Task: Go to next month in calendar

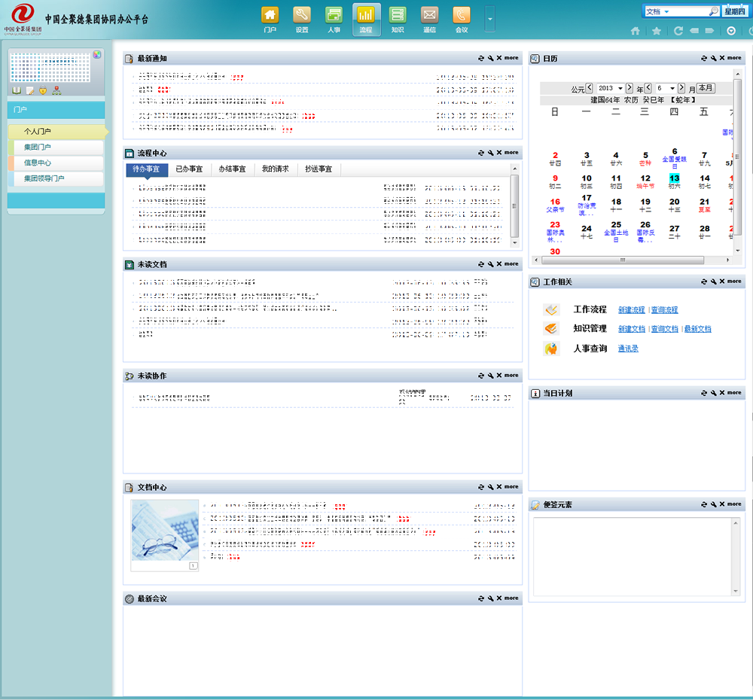Action: [x=681, y=88]
